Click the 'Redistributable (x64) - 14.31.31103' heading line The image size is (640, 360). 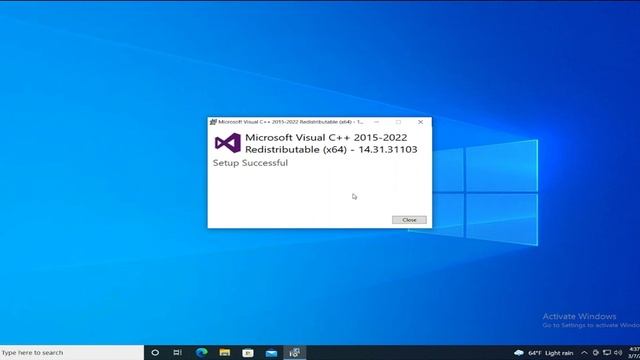[331, 149]
